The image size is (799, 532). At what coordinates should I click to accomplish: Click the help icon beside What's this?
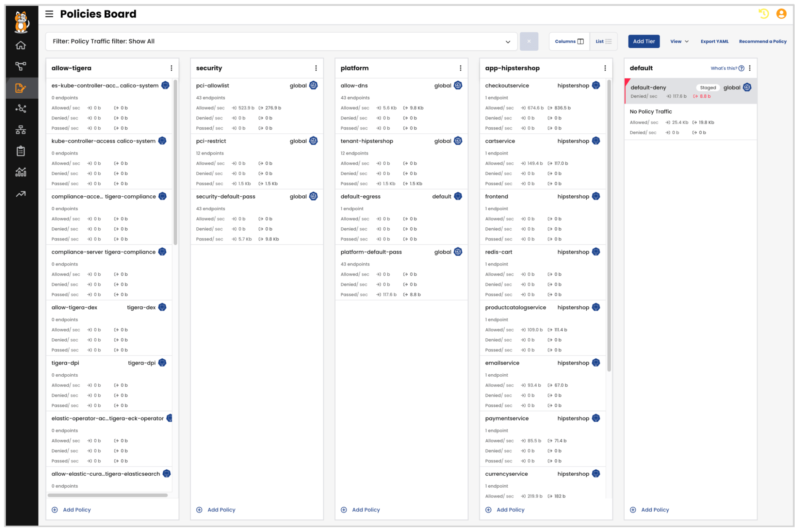(741, 68)
